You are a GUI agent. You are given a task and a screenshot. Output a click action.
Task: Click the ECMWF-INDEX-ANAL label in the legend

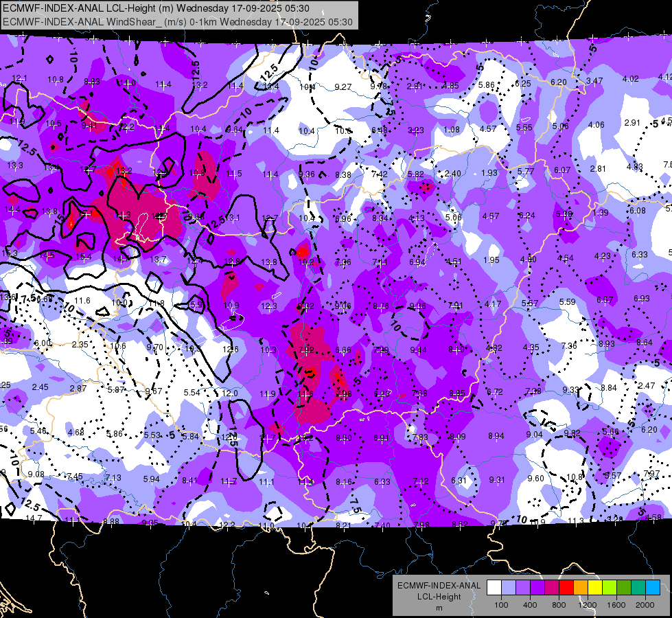click(439, 586)
